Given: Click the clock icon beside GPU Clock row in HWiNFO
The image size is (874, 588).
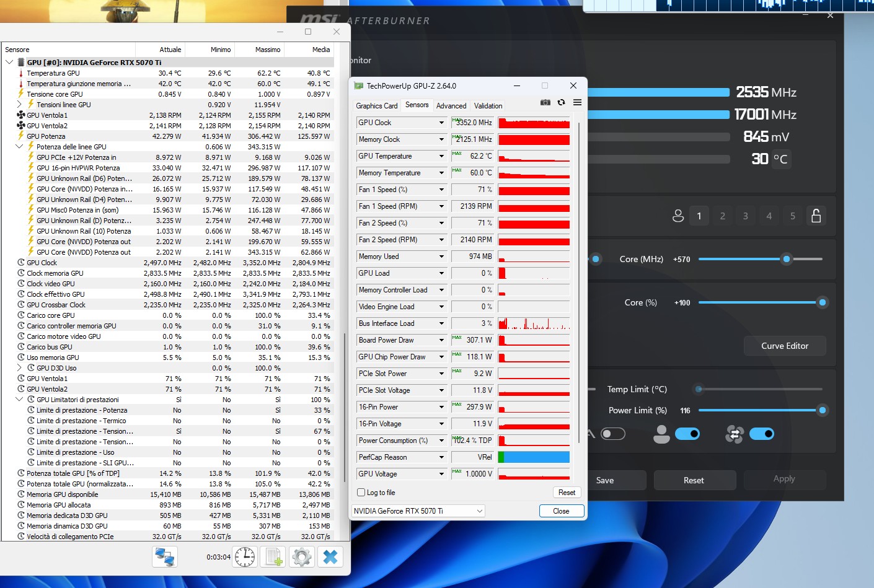Looking at the screenshot, I should [x=21, y=263].
